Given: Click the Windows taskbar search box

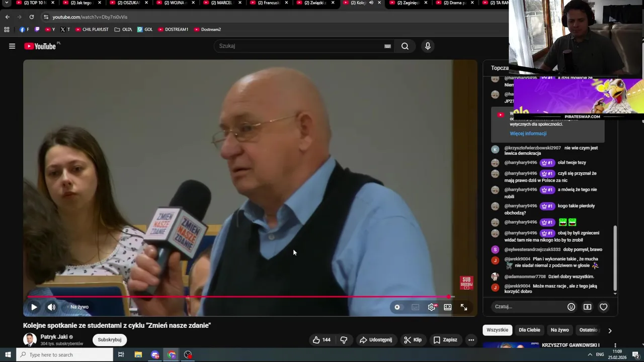Looking at the screenshot, I should (64, 355).
